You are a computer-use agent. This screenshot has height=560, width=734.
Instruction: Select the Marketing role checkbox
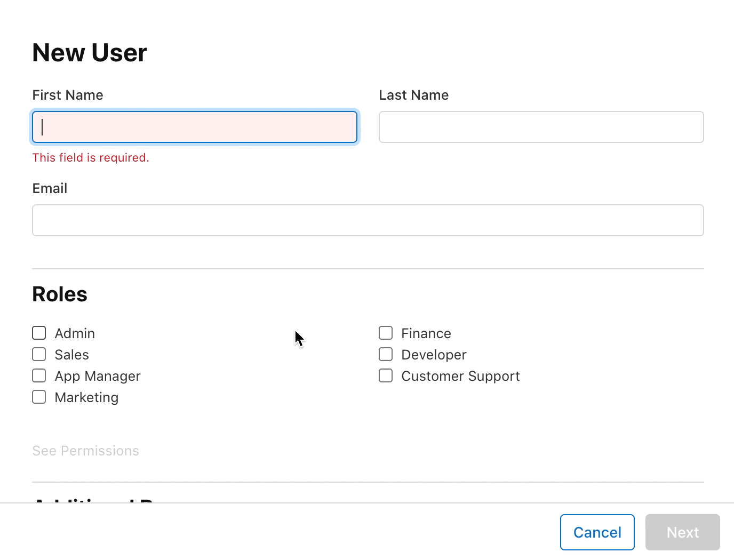39,397
